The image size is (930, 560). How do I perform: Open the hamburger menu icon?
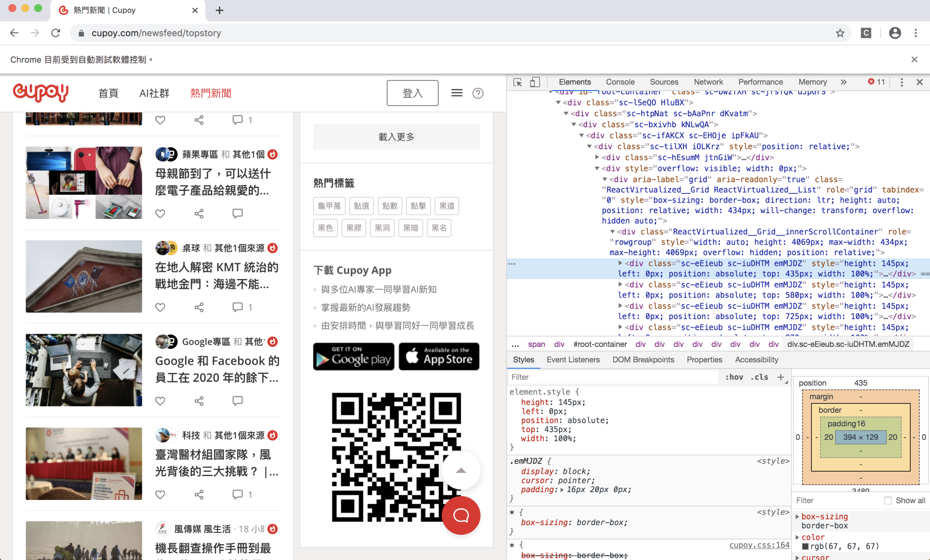pos(457,93)
